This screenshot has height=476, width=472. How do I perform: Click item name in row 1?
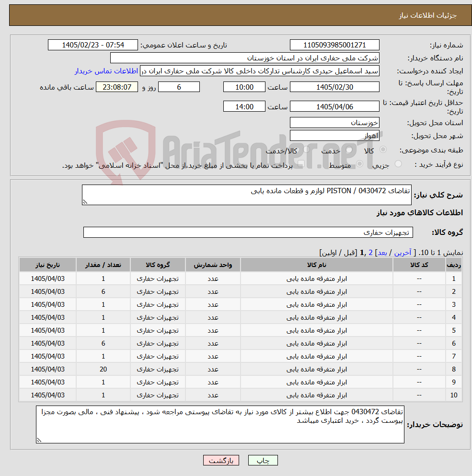click(x=317, y=279)
